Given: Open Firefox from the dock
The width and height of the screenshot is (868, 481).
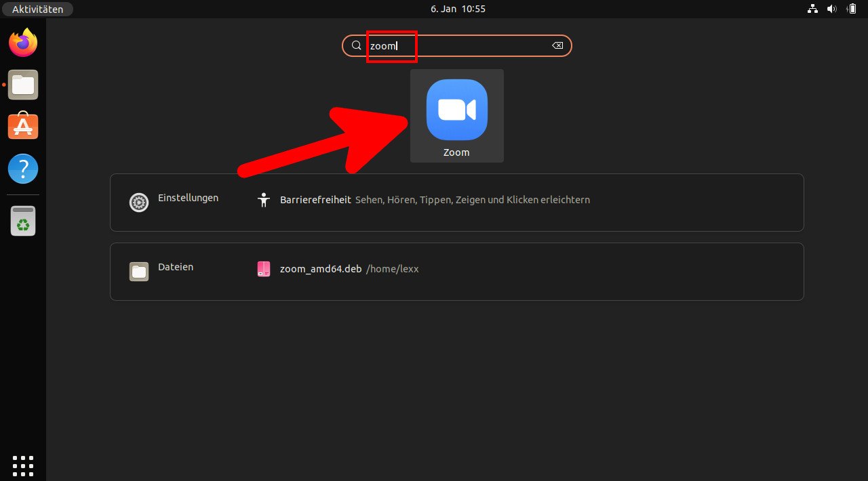Looking at the screenshot, I should pos(23,43).
